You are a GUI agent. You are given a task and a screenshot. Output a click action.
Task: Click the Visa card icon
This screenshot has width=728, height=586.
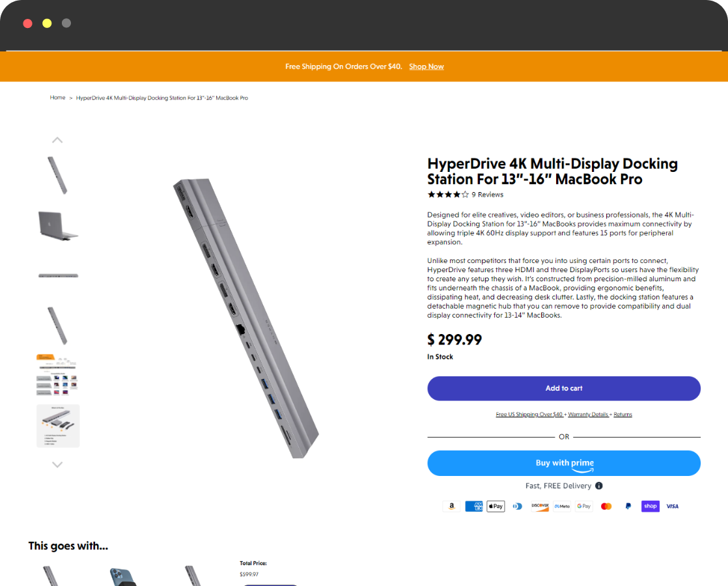pos(672,506)
